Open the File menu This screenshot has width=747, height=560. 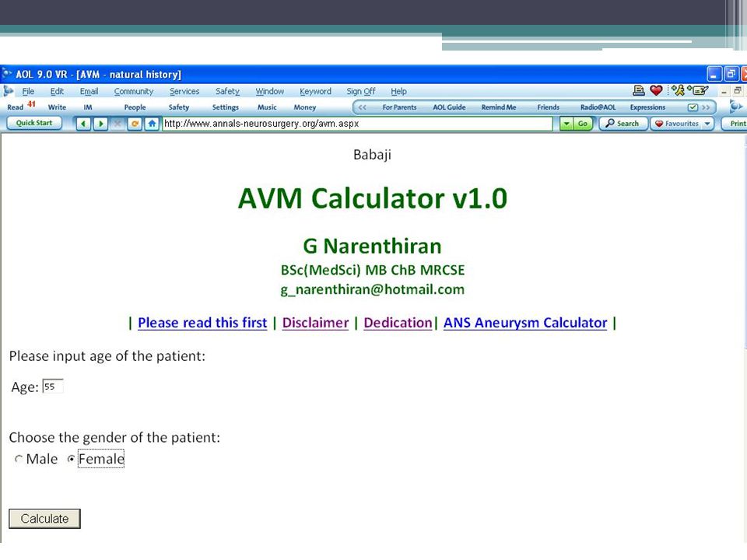pyautogui.click(x=28, y=91)
